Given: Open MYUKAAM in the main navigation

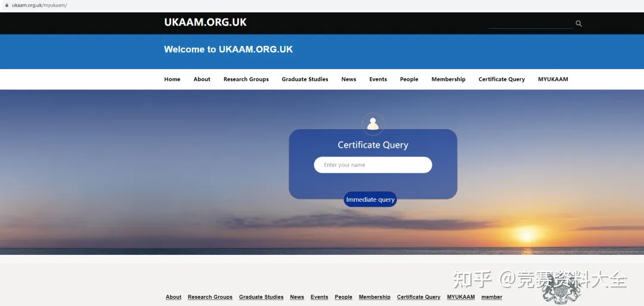Looking at the screenshot, I should click(553, 79).
